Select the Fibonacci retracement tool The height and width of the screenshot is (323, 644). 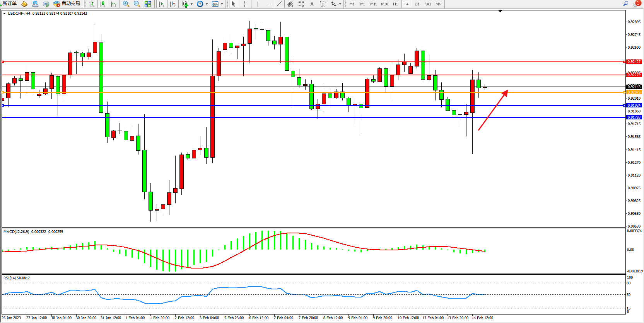301,4
